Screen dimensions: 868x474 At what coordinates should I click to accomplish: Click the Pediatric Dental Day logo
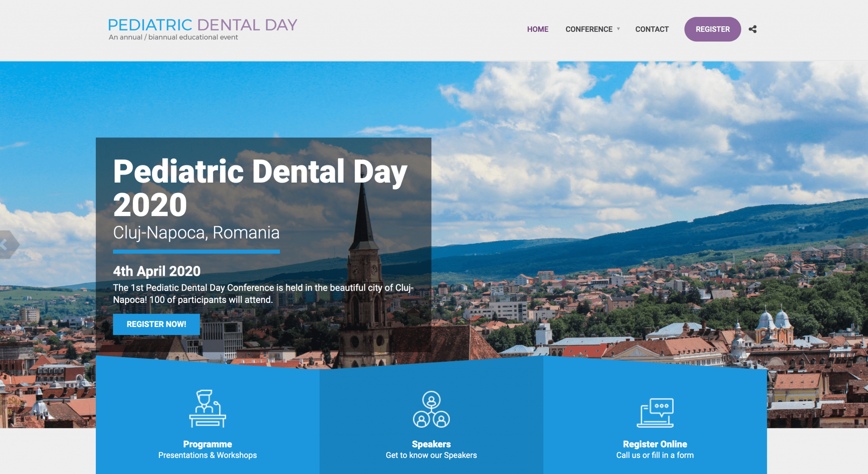pyautogui.click(x=203, y=25)
